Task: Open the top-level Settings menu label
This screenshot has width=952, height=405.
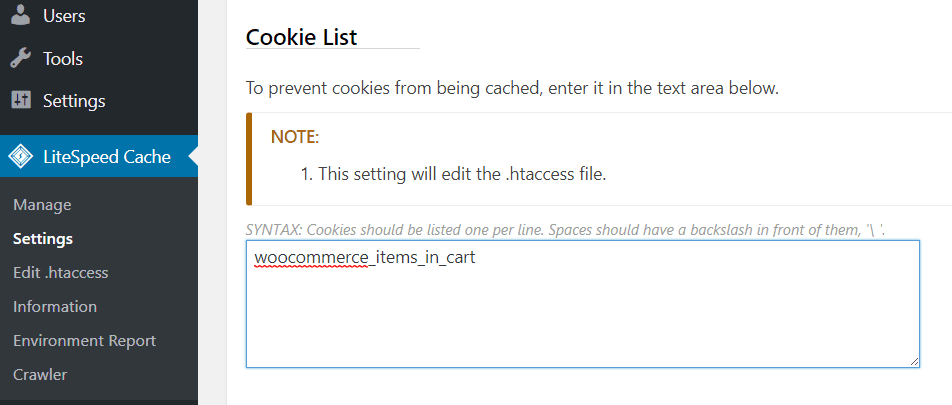Action: (x=74, y=101)
